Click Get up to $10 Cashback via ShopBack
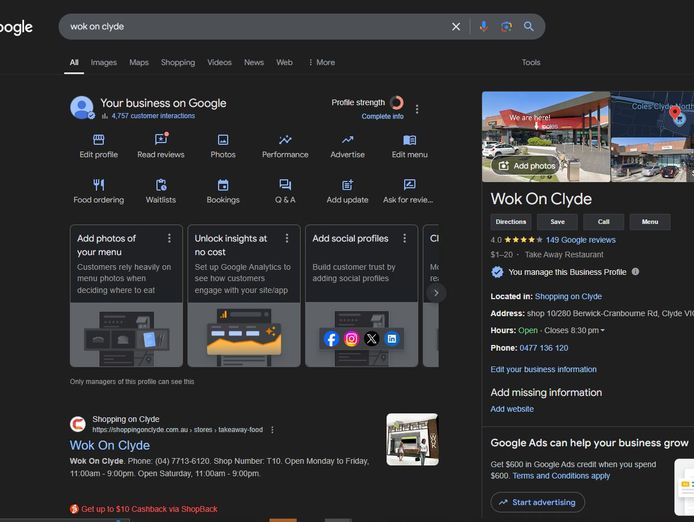 (150, 509)
